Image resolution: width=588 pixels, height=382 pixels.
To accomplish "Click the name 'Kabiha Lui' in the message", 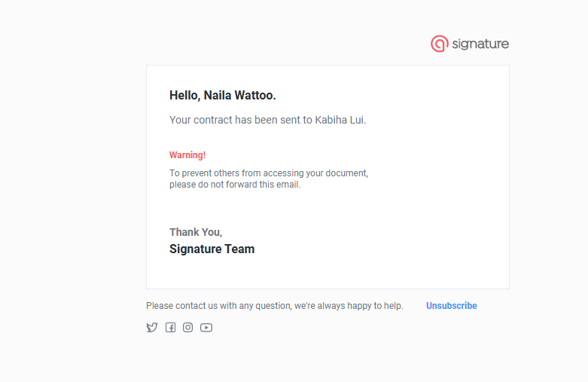I will [x=339, y=120].
